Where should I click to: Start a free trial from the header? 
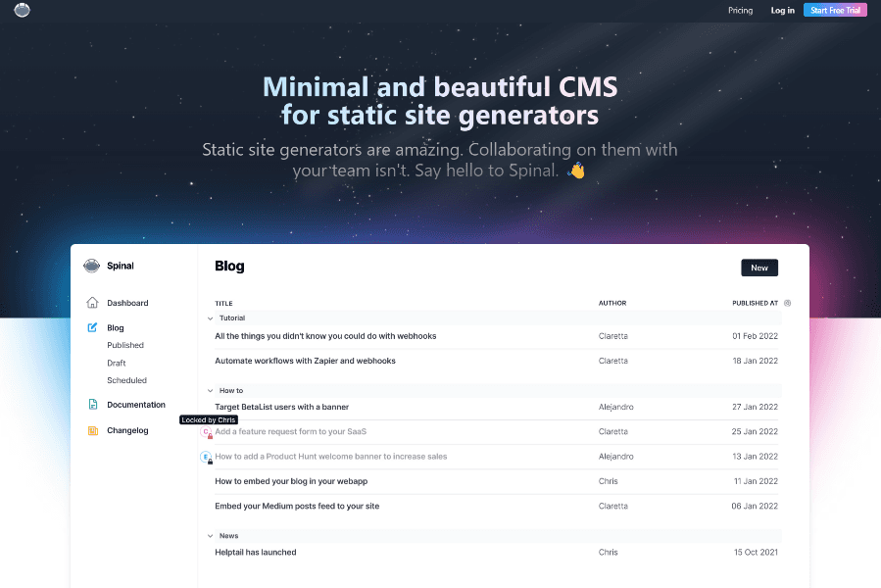[x=834, y=10]
